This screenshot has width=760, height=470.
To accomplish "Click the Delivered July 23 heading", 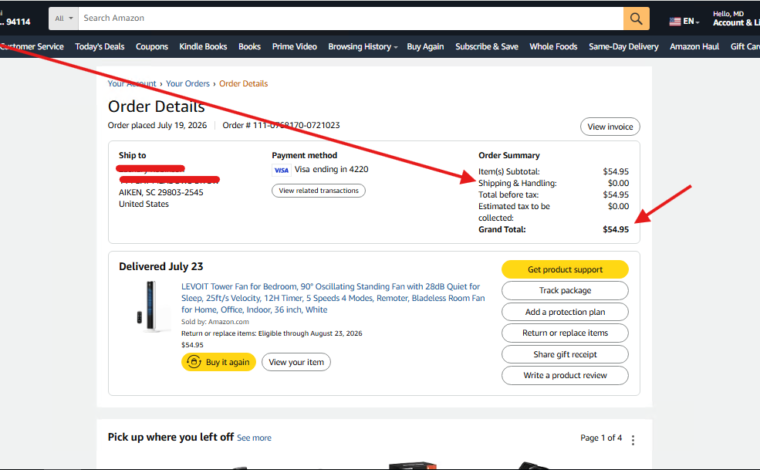I will click(161, 266).
